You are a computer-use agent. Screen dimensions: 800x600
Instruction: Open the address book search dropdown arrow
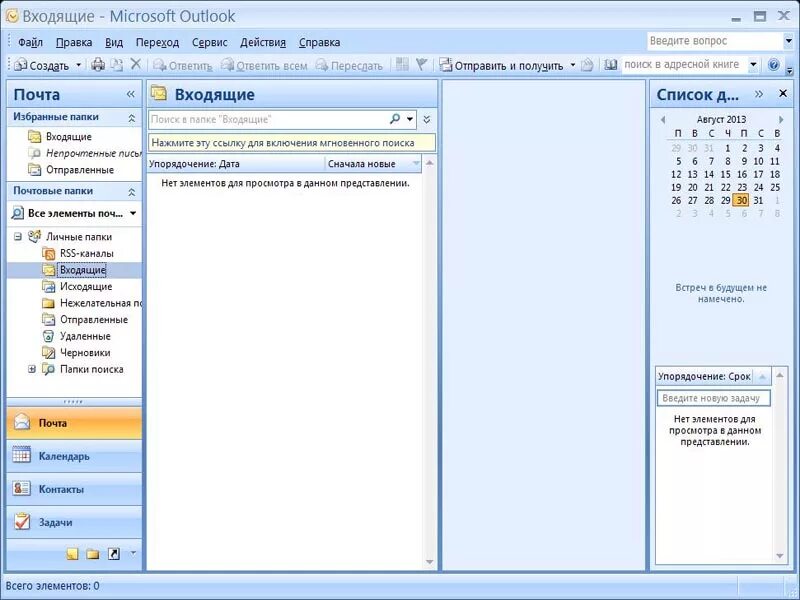click(753, 65)
